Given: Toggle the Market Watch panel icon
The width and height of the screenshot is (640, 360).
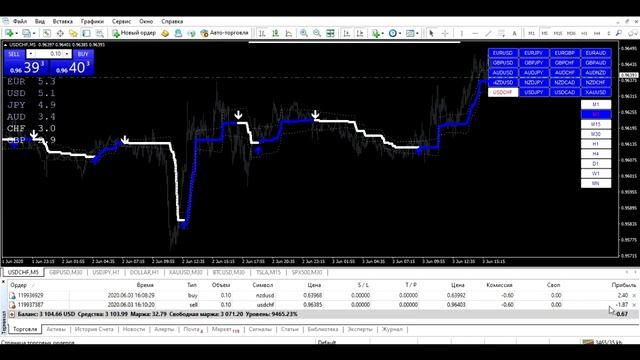Looking at the screenshot, I should (47, 33).
